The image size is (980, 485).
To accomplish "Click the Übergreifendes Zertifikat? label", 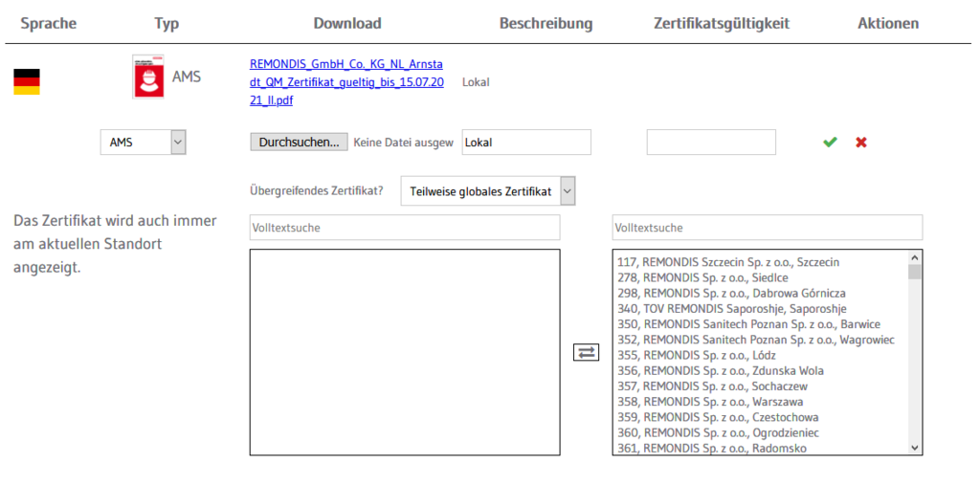I will 316,192.
